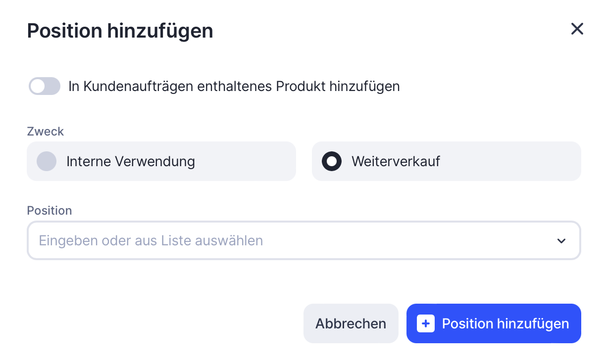Image resolution: width=605 pixels, height=364 pixels.
Task: Select the Interne Verwendung radio circle
Action: (47, 161)
